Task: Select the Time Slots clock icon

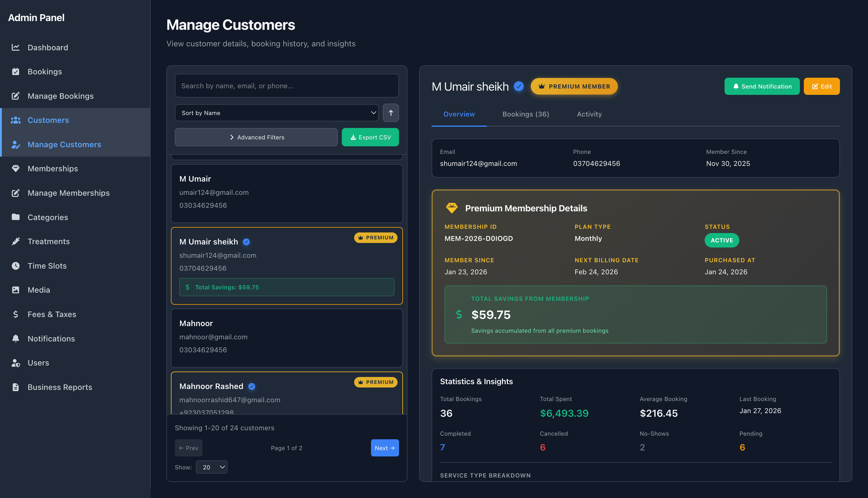Action: pos(16,266)
